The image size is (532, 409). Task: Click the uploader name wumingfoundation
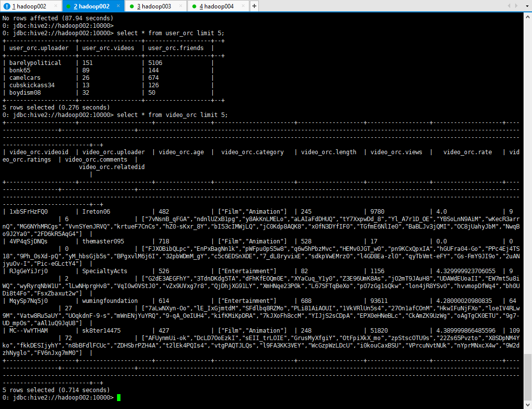110,301
